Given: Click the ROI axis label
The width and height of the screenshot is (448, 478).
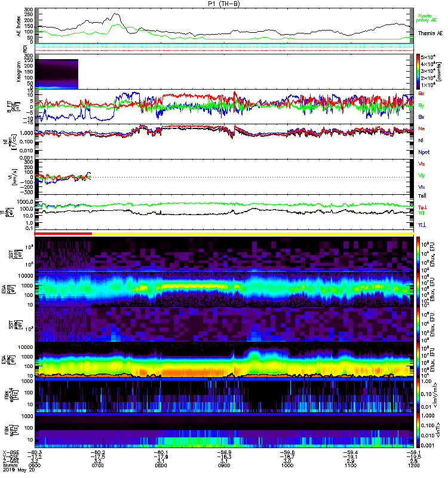Looking at the screenshot, I should 26,49.
